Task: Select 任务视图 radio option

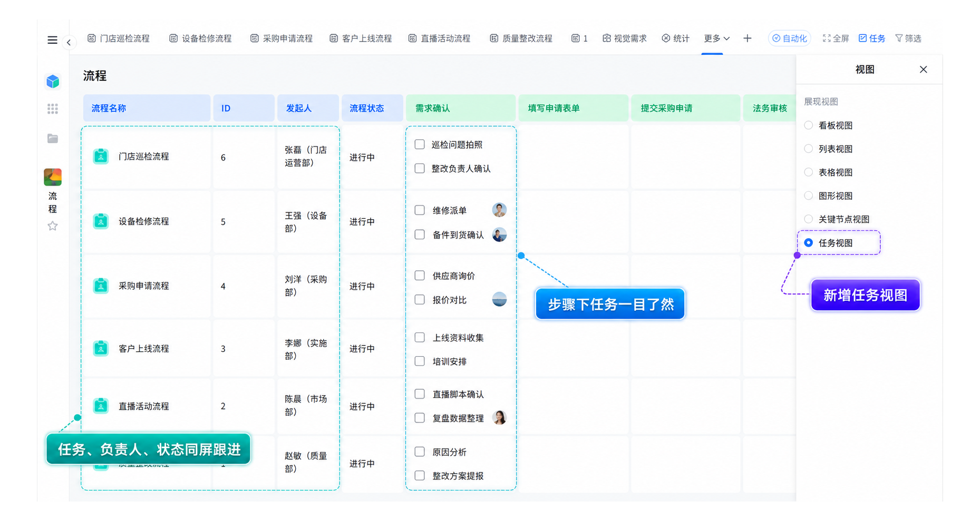Action: click(808, 243)
